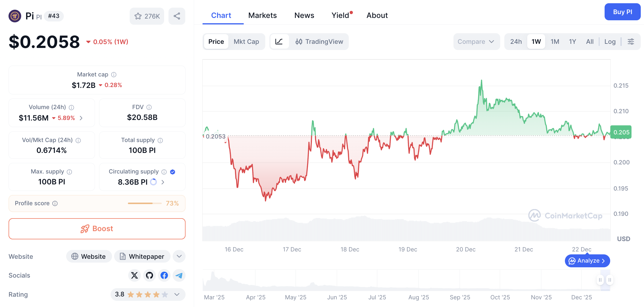Screen dimensions: 644x307
Task: Open Pi's GitHub profile icon
Action: coord(149,276)
